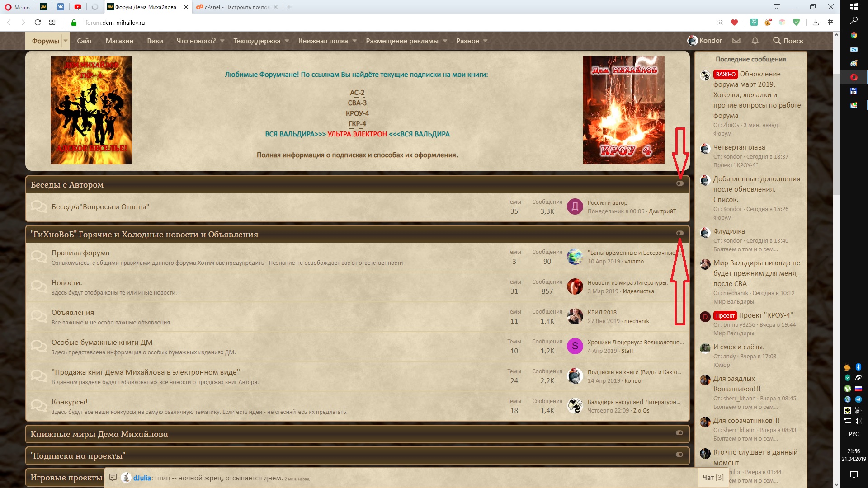The height and width of the screenshot is (488, 868).
Task: Click the bookmark heart icon
Action: pyautogui.click(x=734, y=23)
